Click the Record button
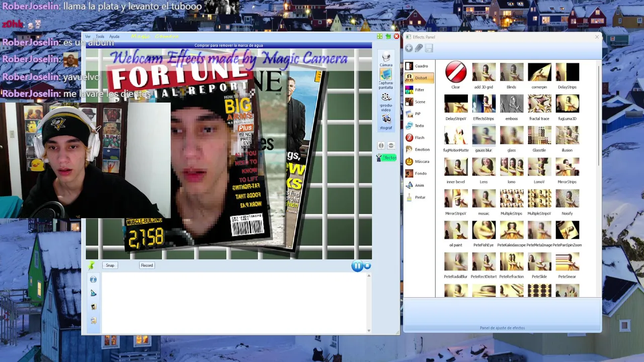Image resolution: width=644 pixels, height=362 pixels. (147, 265)
